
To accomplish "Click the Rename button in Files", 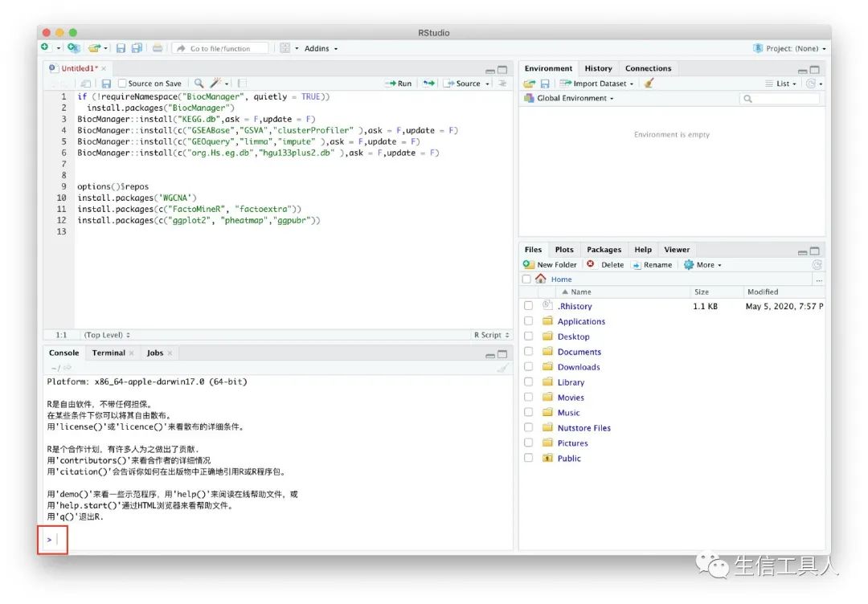I will 652,265.
